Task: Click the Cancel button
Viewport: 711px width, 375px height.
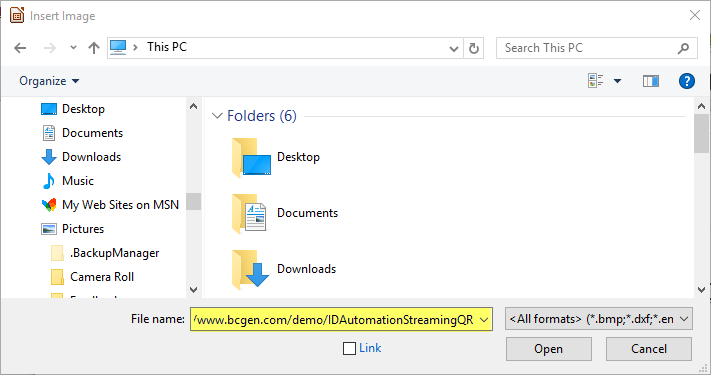Action: [x=649, y=349]
